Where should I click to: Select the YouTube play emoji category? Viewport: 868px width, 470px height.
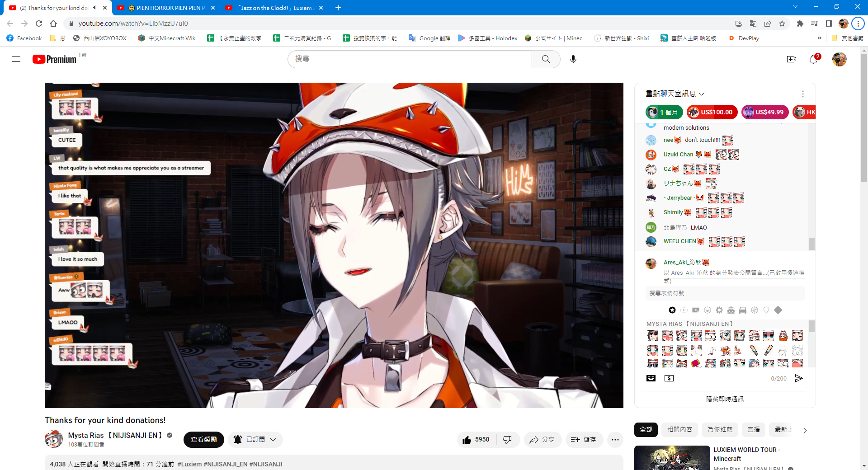point(684,310)
